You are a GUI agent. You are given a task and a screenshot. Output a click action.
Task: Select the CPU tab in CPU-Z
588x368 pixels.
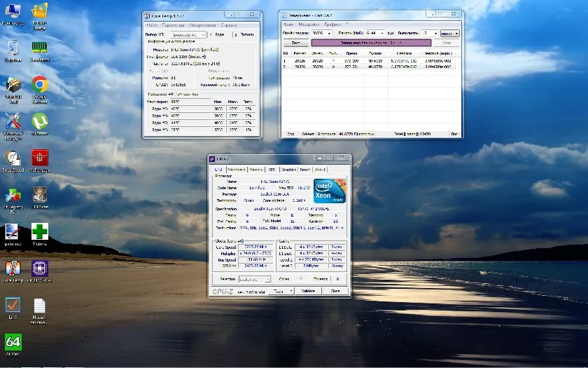pos(218,170)
